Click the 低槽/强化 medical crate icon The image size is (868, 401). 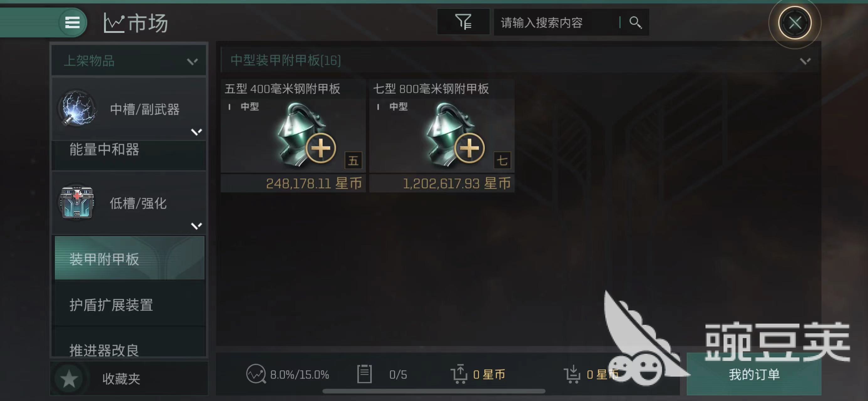[x=77, y=203]
